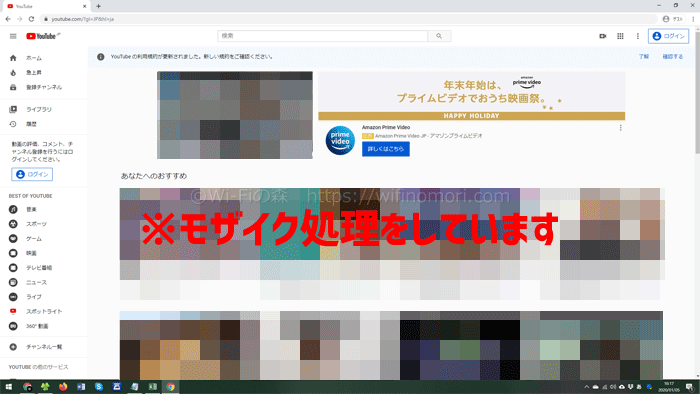
Task: Click the ログイン button in the sidebar
Action: [32, 174]
